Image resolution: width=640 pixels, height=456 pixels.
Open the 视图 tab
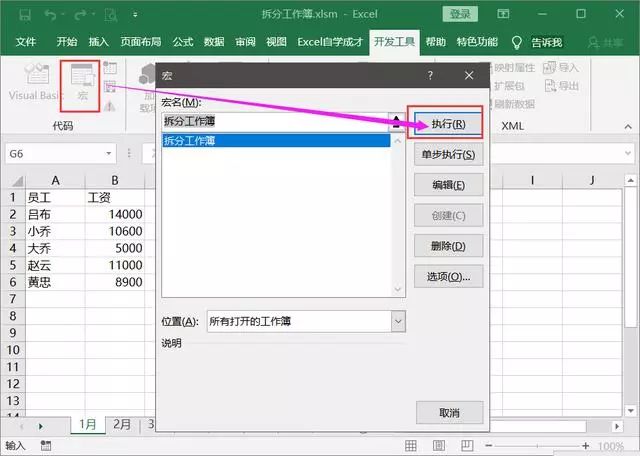[x=276, y=42]
